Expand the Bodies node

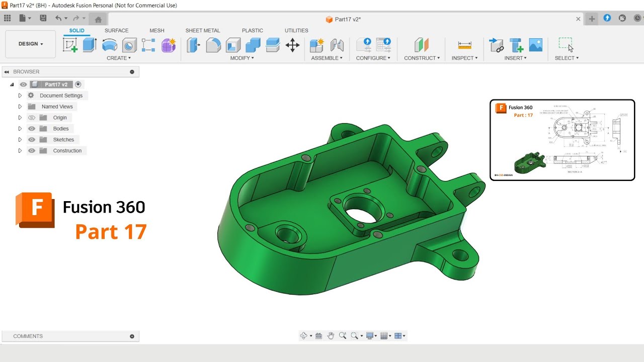[20, 129]
